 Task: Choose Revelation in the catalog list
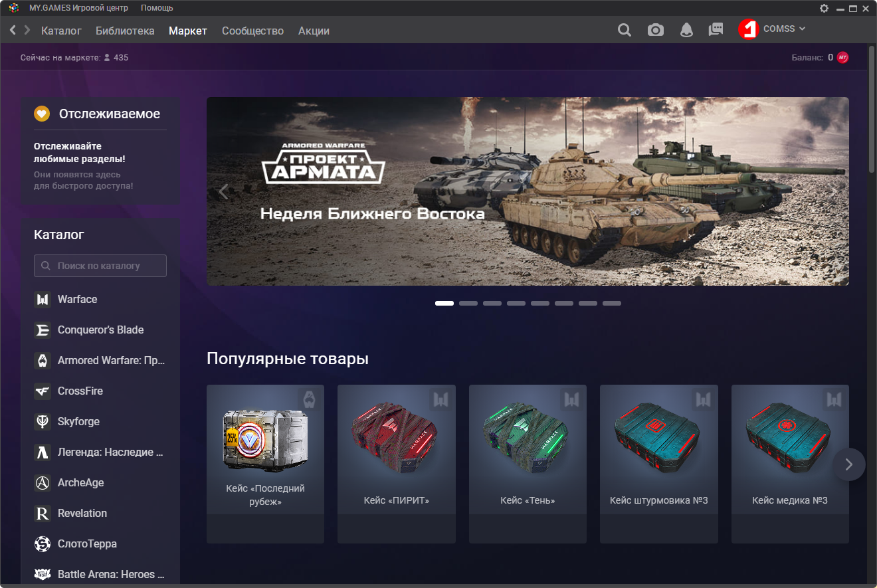coord(100,514)
